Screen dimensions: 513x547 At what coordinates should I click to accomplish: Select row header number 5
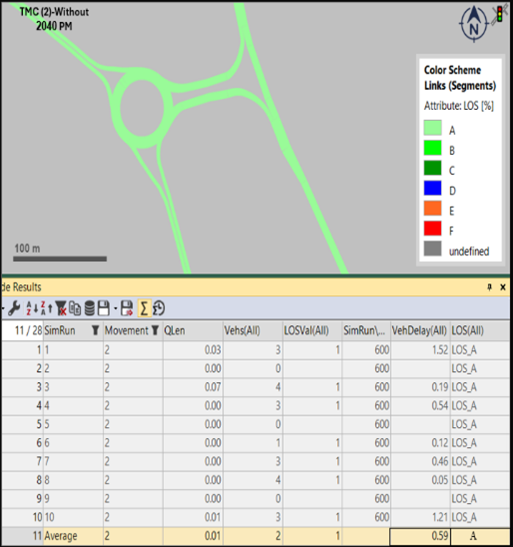click(22, 424)
